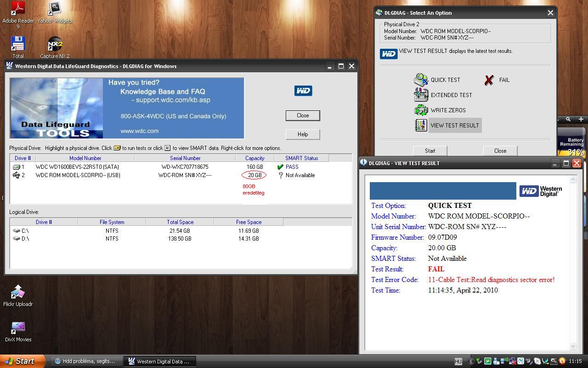Open the Windows Start menu
Screen dimensions: 588x368
pyautogui.click(x=22, y=361)
